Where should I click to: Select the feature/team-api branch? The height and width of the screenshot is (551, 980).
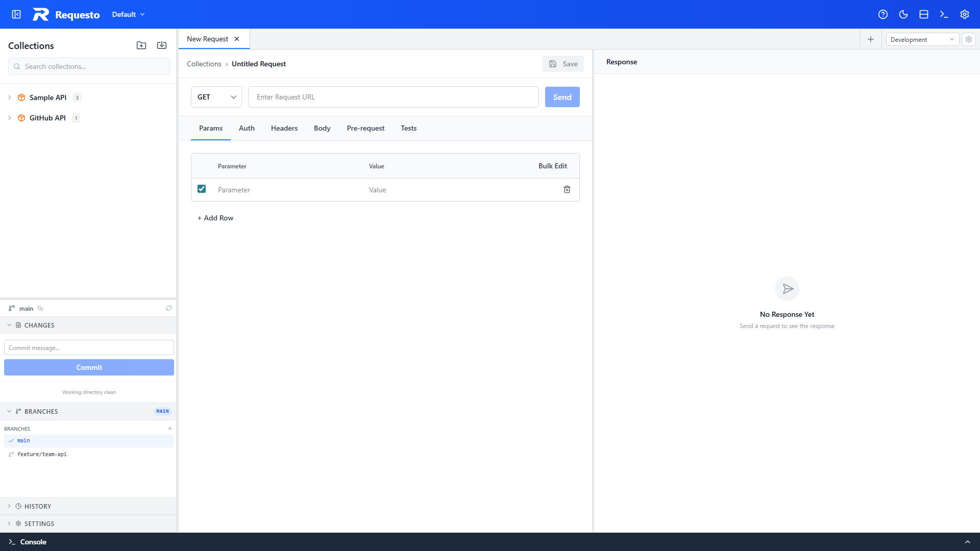point(89,454)
